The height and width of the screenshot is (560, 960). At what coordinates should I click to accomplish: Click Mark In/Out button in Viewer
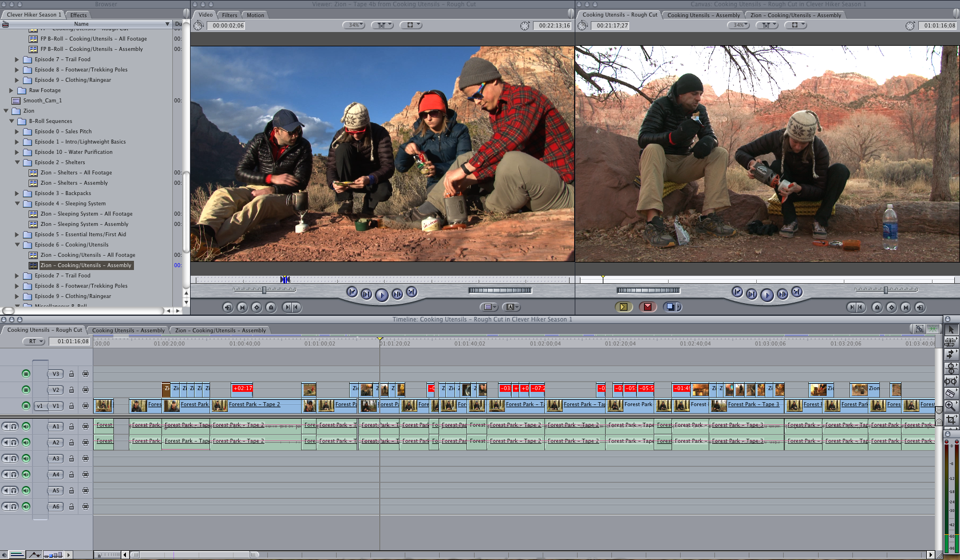(x=291, y=307)
